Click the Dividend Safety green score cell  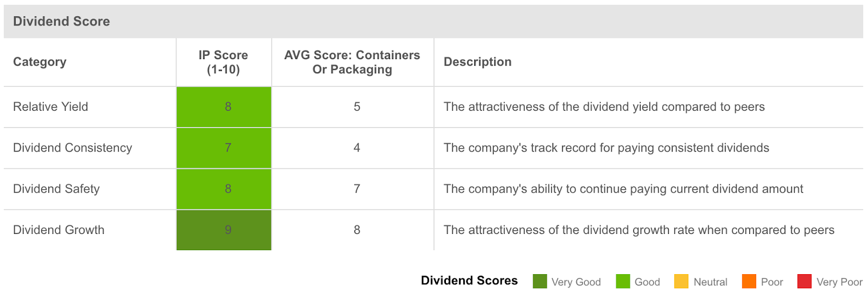[x=224, y=189]
